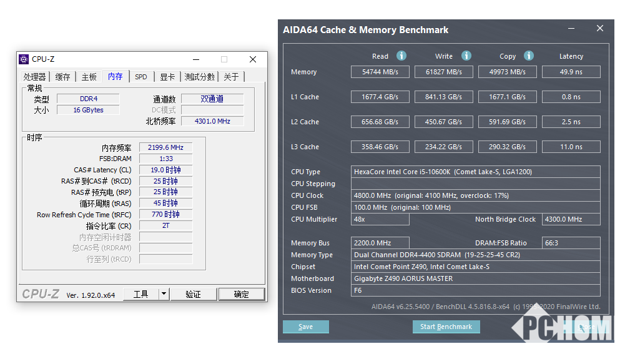635x364 pixels.
Task: Click the Copy info icon in AIDA64
Action: pos(529,56)
